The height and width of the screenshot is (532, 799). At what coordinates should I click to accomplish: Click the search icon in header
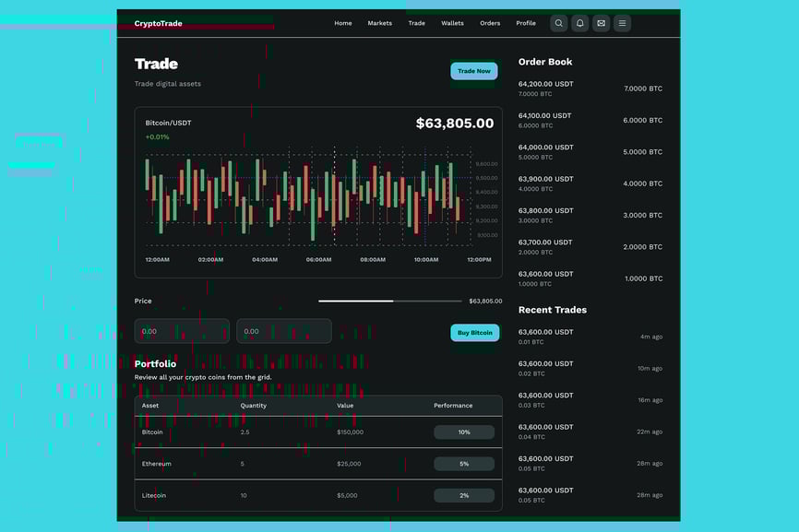click(x=558, y=23)
